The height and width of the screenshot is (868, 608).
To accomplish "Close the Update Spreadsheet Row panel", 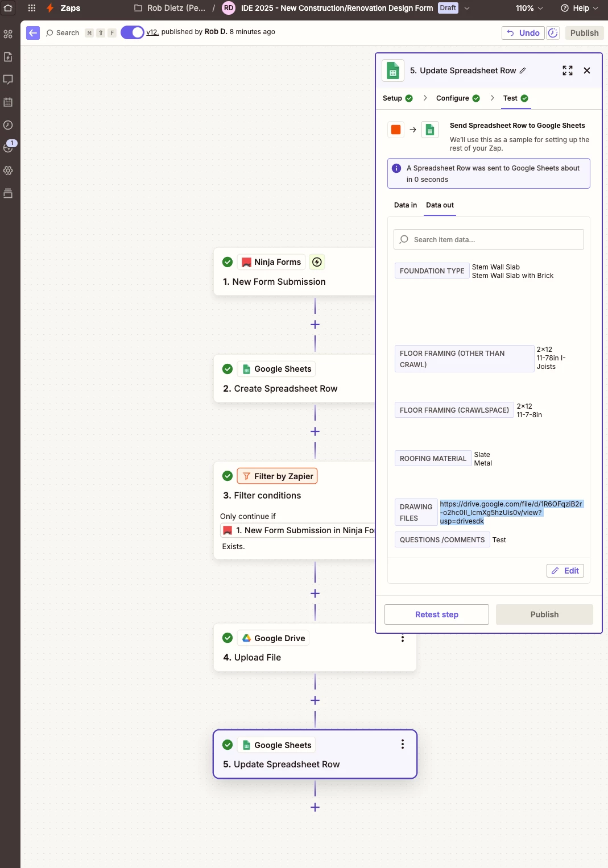I will pyautogui.click(x=587, y=70).
